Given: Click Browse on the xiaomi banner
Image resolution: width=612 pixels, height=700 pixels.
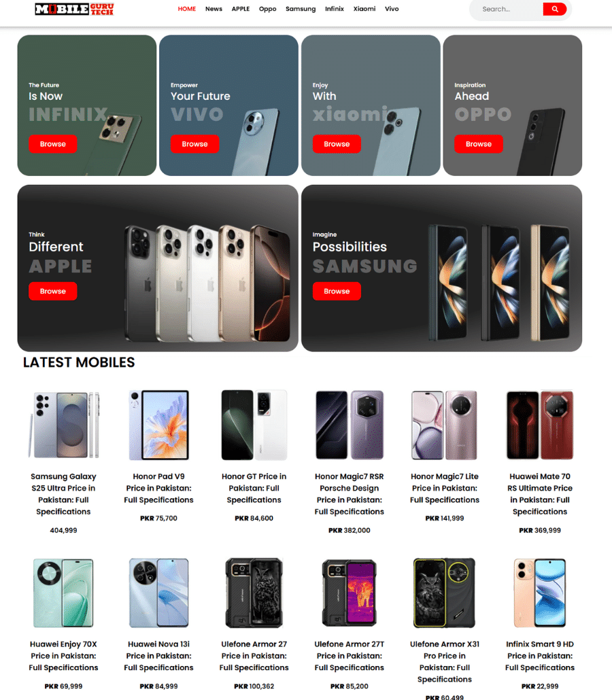Looking at the screenshot, I should [337, 144].
